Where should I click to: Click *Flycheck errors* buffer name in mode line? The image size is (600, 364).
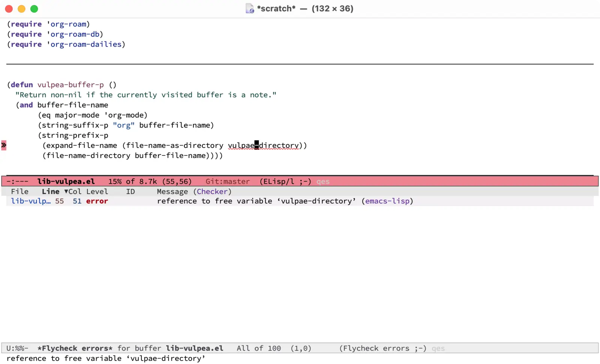tap(75, 348)
